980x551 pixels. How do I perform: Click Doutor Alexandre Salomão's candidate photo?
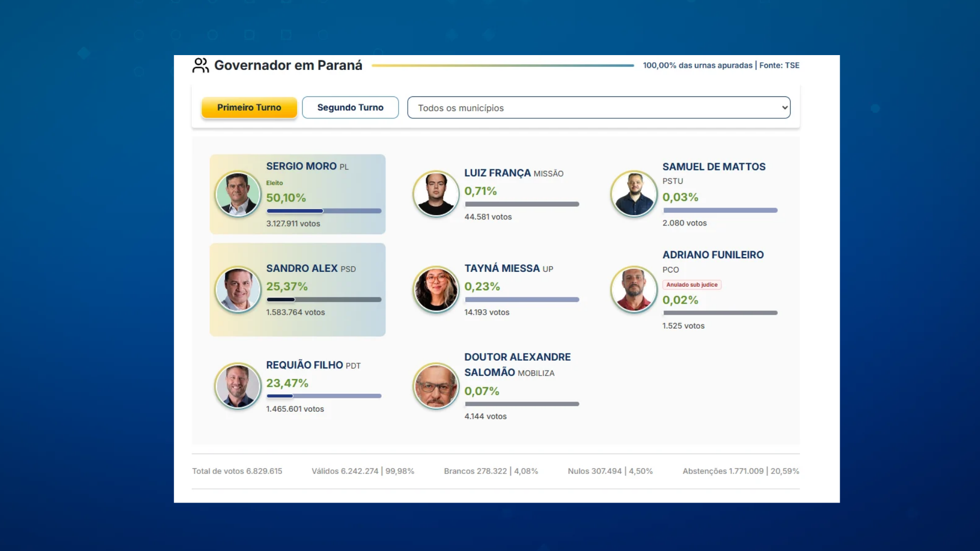pyautogui.click(x=436, y=386)
